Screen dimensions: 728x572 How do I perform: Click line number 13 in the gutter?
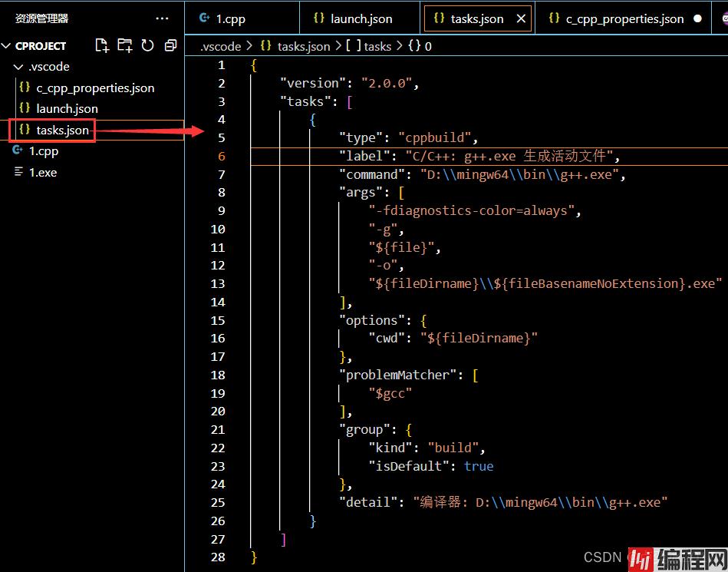(x=218, y=283)
